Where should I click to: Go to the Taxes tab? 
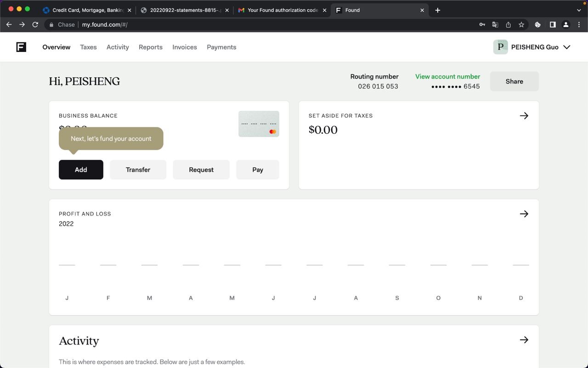(x=88, y=47)
